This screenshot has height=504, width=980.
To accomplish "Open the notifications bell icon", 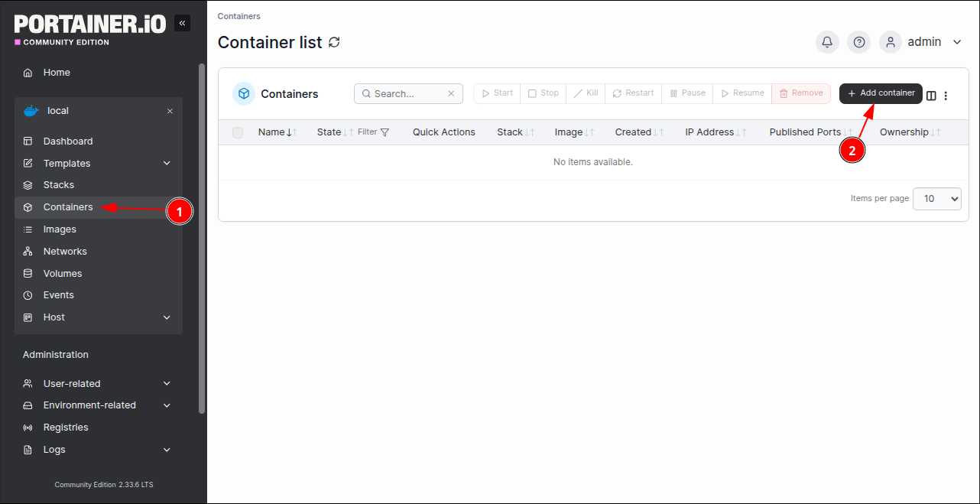I will coord(826,42).
